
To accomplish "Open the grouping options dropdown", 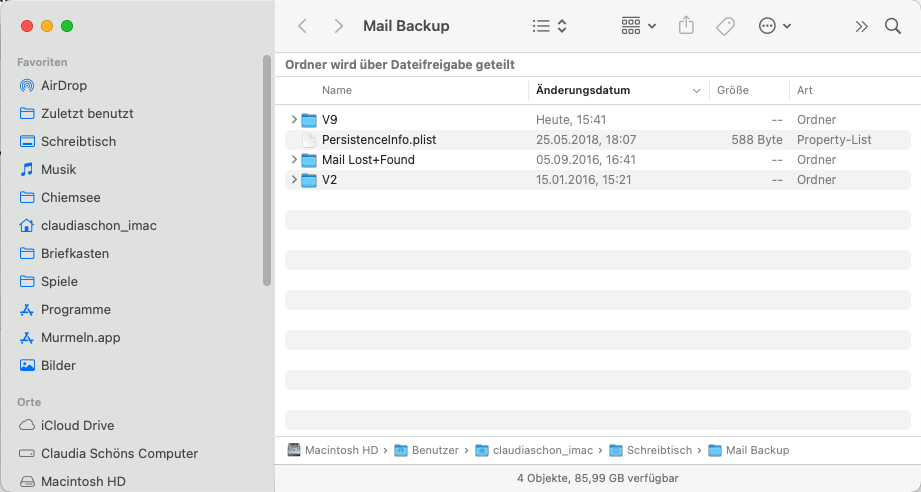I will (x=638, y=26).
